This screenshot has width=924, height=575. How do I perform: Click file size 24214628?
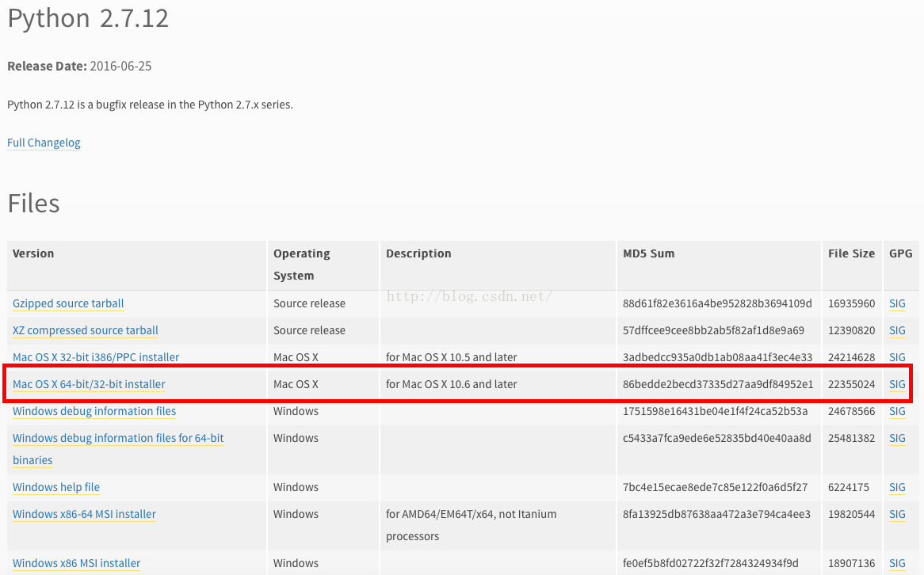(x=852, y=357)
